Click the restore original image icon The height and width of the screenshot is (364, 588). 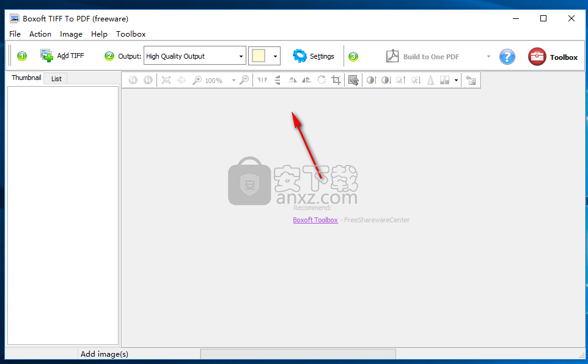tap(471, 80)
